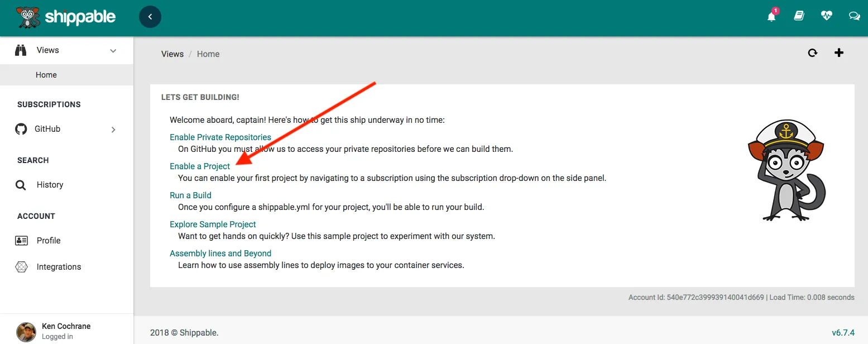Viewport: 868px width, 344px height.
Task: Click the Profile ID card icon
Action: 21,241
